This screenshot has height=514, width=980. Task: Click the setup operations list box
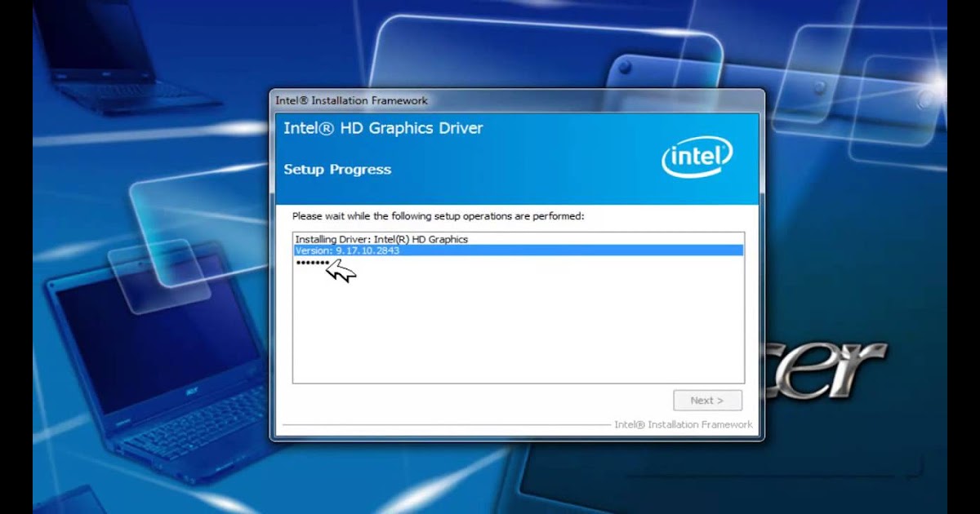[519, 308]
